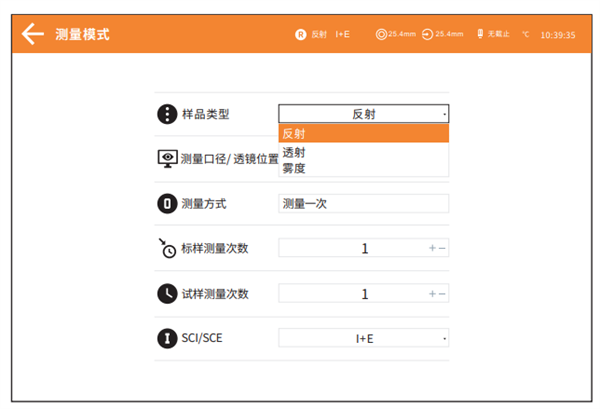
Task: Choose 雾度 in the sample type list
Action: [x=363, y=168]
